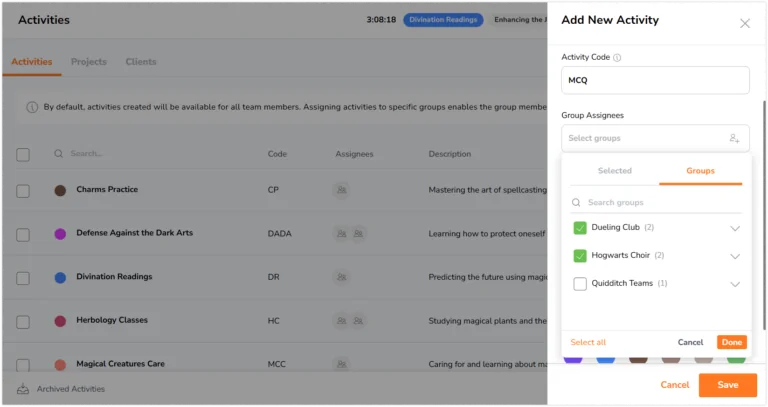Image resolution: width=768 pixels, height=407 pixels.
Task: Click the Code column header
Action: click(277, 154)
